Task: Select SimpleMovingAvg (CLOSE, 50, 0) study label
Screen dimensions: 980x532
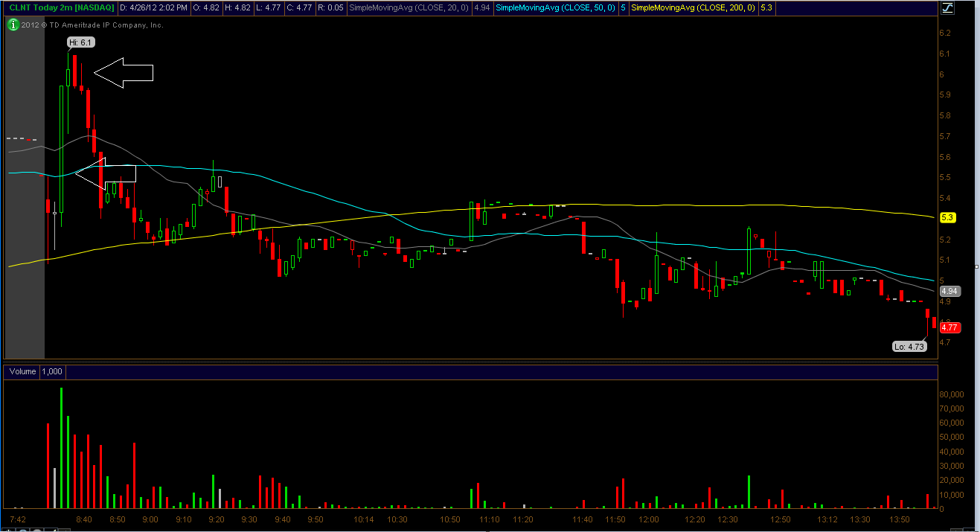Action: point(555,8)
